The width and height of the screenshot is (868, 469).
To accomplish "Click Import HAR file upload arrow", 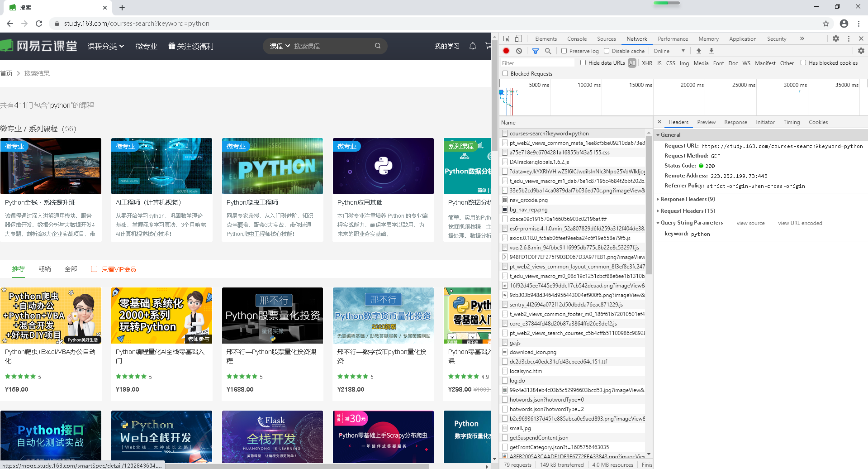I will (699, 51).
